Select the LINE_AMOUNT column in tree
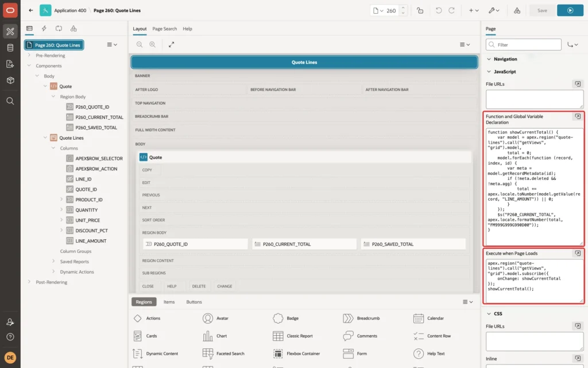The width and height of the screenshot is (588, 368). [91, 241]
